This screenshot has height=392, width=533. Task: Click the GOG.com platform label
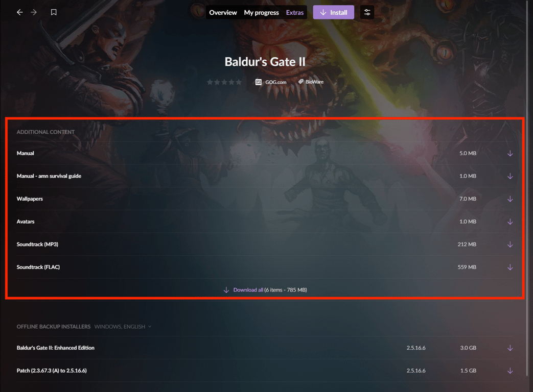click(x=271, y=82)
